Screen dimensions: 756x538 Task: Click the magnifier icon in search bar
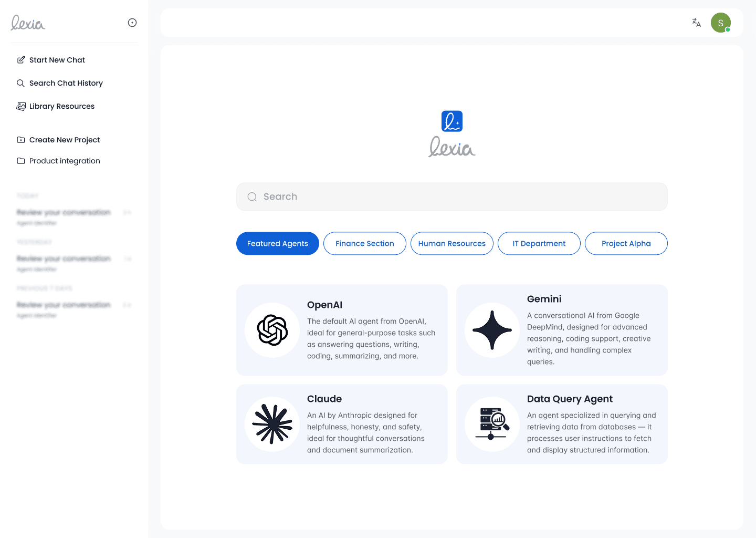tap(253, 196)
